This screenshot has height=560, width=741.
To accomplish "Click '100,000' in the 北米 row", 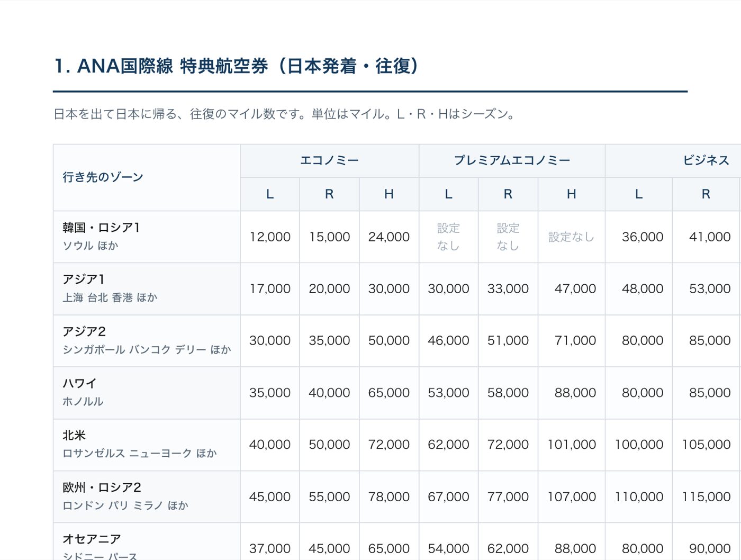I will [x=639, y=445].
